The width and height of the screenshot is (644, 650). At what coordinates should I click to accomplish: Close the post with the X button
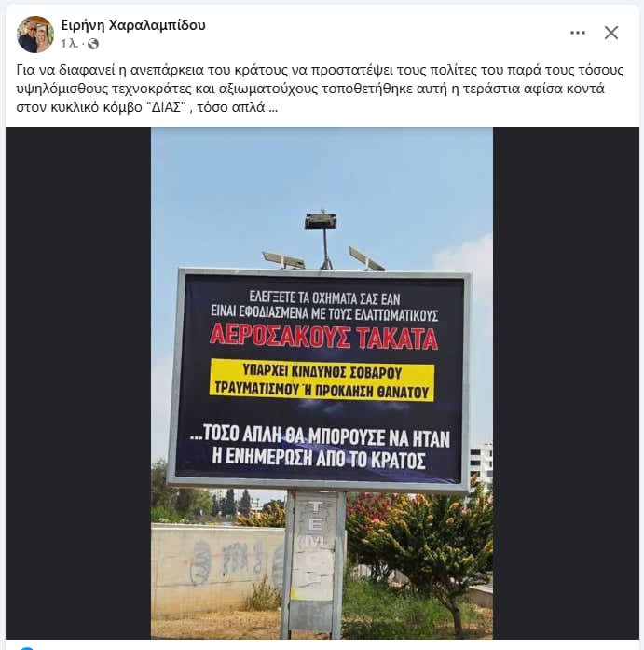(611, 33)
